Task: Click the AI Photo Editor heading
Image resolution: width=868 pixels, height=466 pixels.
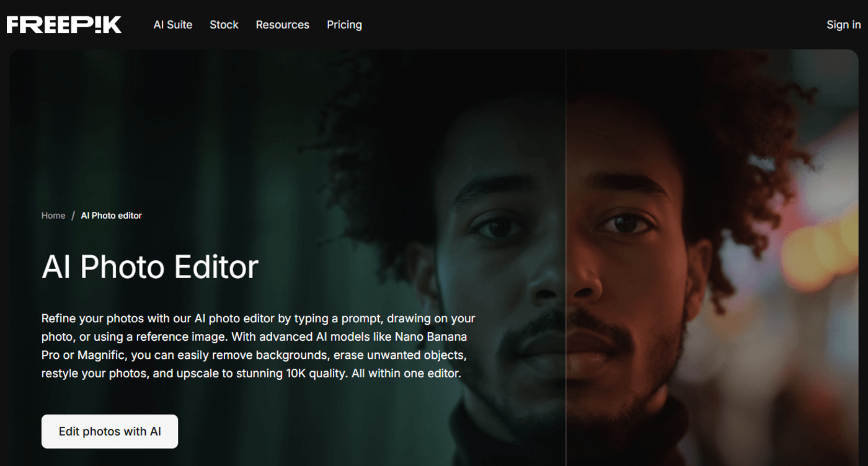Action: click(150, 267)
